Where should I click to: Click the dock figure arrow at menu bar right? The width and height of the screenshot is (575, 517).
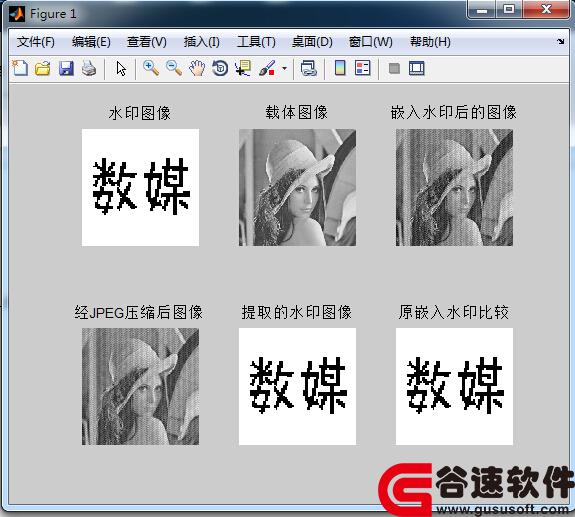pos(560,41)
